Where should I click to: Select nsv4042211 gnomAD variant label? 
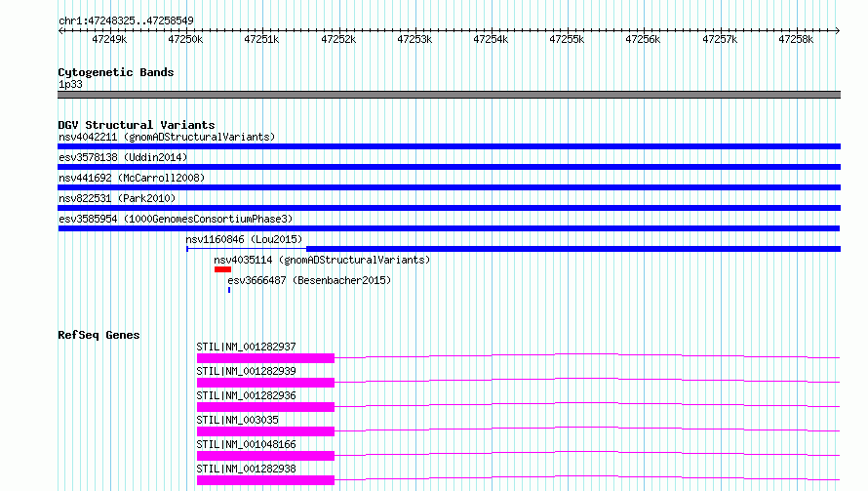167,137
